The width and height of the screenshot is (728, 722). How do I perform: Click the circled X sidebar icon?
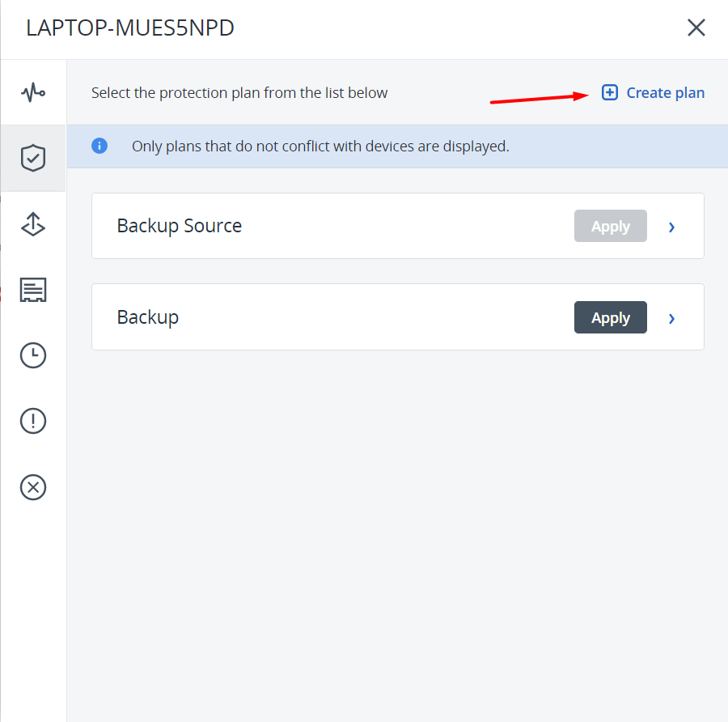[x=33, y=487]
